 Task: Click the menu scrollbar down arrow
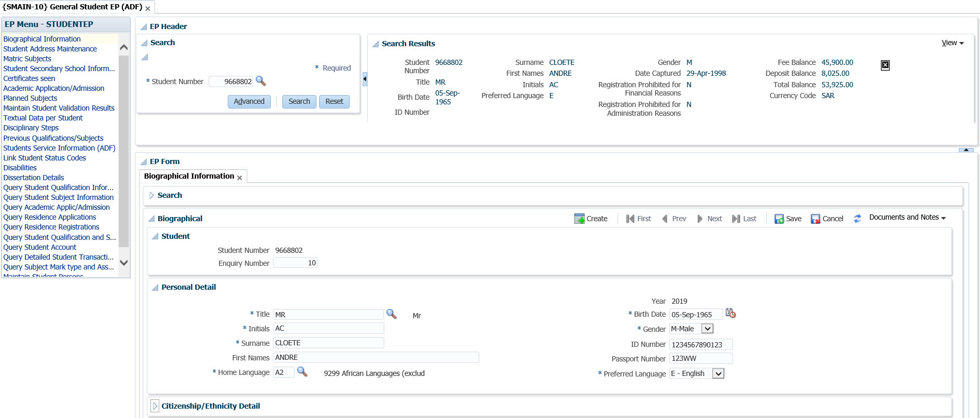tap(123, 263)
